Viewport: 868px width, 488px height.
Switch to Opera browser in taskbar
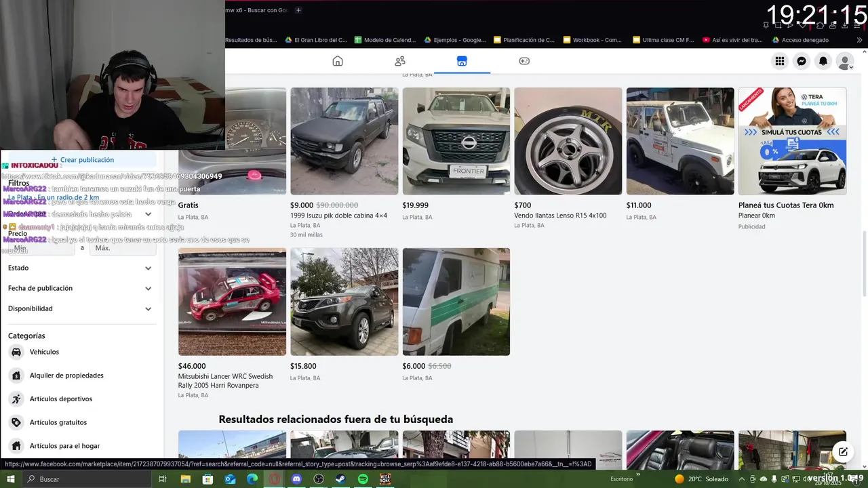pyautogui.click(x=275, y=479)
